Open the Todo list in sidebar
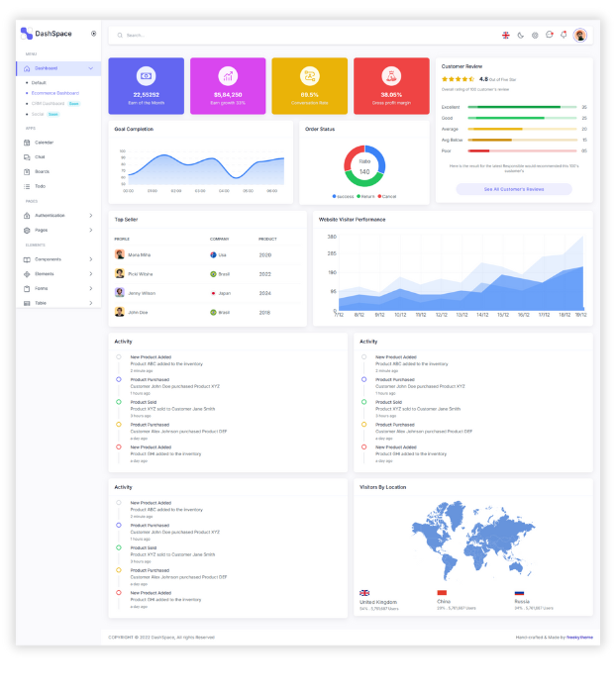The height and width of the screenshot is (693, 616). pyautogui.click(x=27, y=186)
